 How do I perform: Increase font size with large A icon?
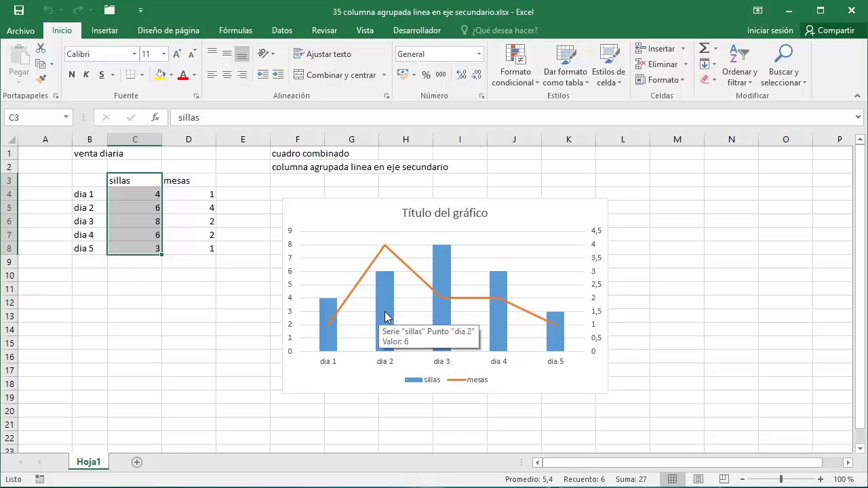177,54
